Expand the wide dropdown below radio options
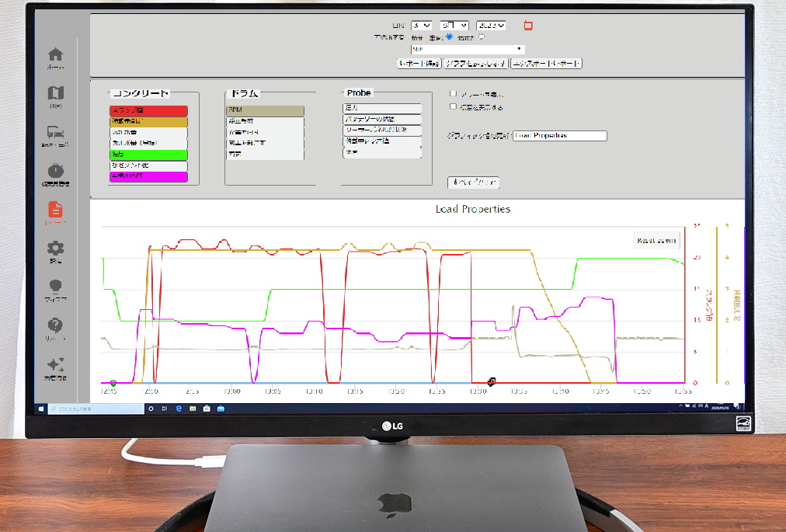The image size is (786, 532). pos(468,49)
